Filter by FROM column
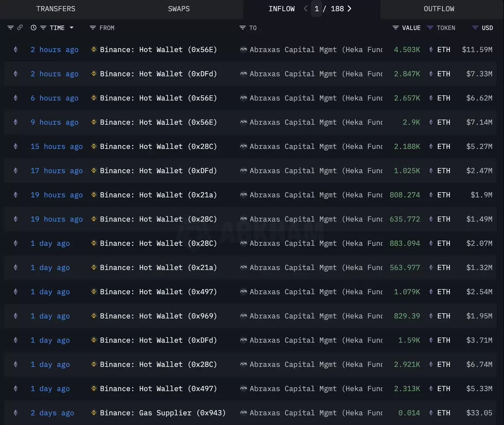 (93, 28)
